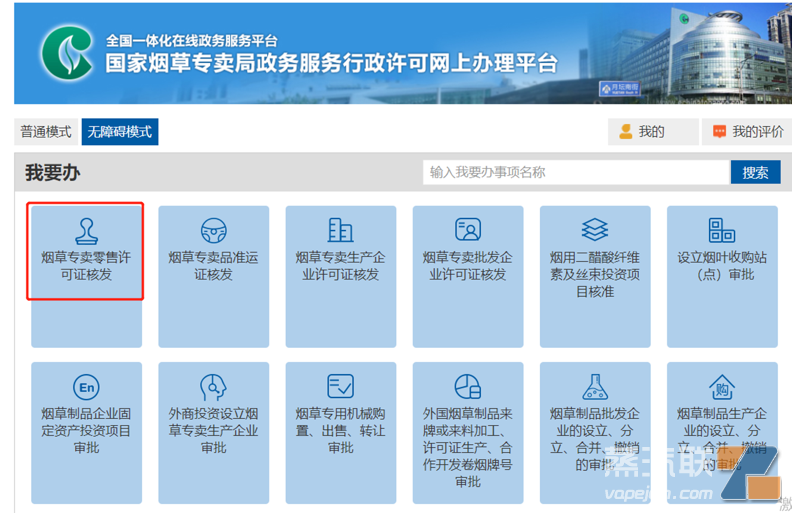Switch to 无障碍模式 tab
This screenshot has height=513, width=792.
(120, 132)
